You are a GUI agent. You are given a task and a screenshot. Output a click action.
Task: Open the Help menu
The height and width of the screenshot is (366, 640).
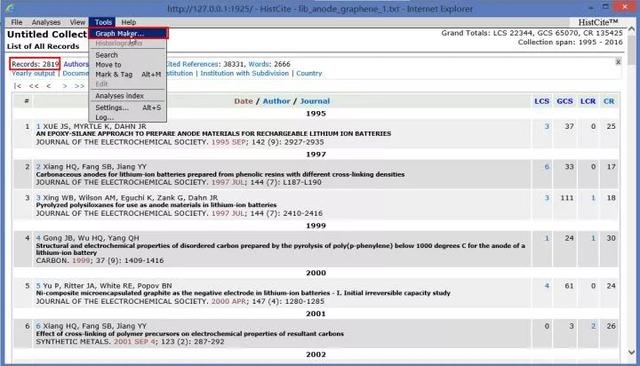129,22
